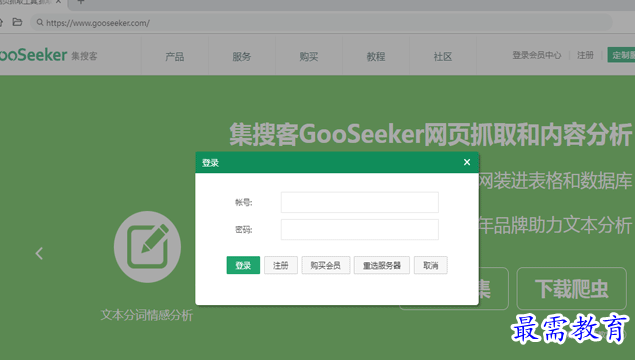Click the 取消 button in the dialog
635x360 pixels.
(x=430, y=265)
